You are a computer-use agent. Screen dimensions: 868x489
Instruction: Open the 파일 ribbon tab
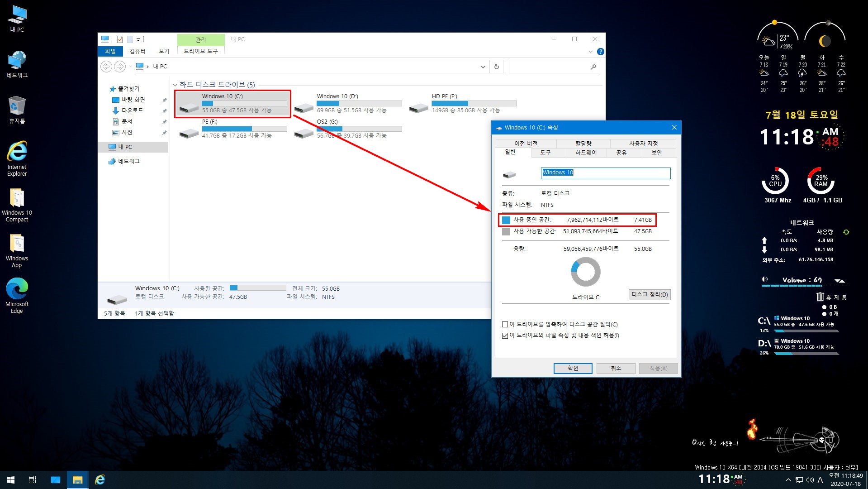110,51
